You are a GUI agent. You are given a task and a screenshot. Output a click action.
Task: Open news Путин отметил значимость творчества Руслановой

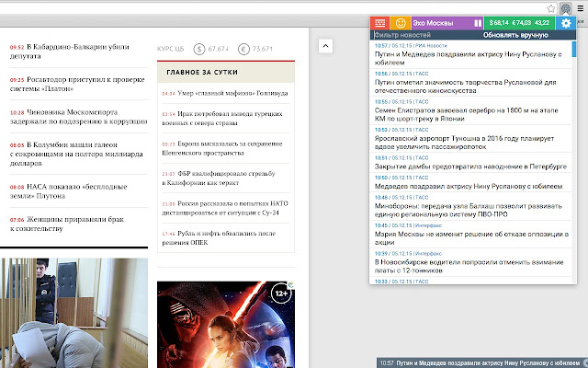466,86
